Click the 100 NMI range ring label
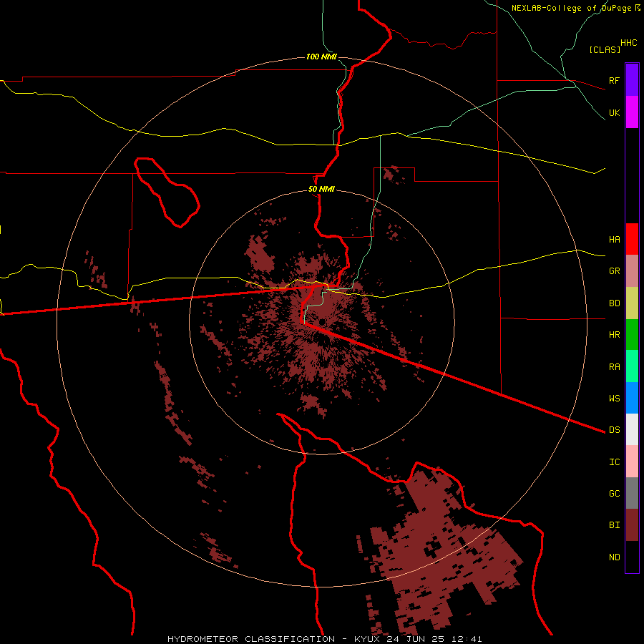The width and height of the screenshot is (644, 644). pos(321,57)
